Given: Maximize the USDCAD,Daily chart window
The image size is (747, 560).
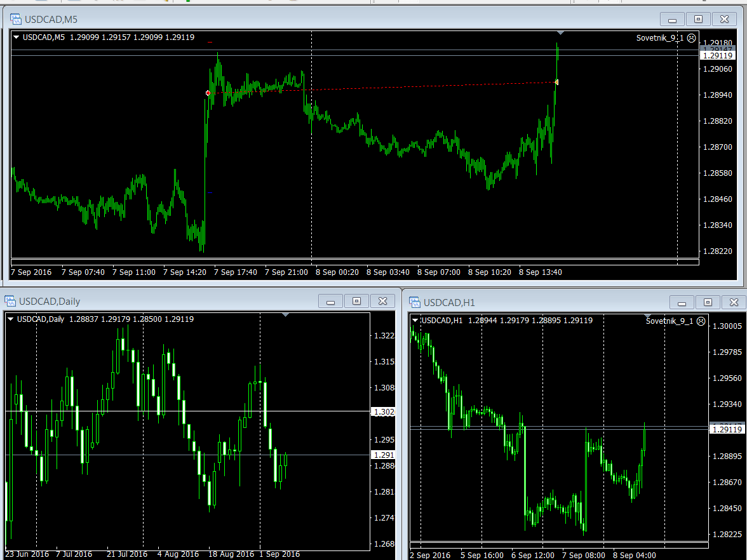Looking at the screenshot, I should (356, 302).
